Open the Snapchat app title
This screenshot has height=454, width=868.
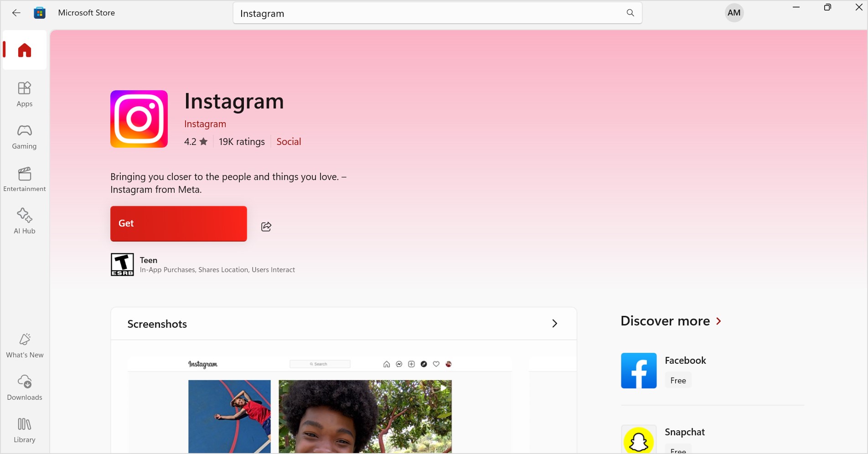tap(685, 432)
